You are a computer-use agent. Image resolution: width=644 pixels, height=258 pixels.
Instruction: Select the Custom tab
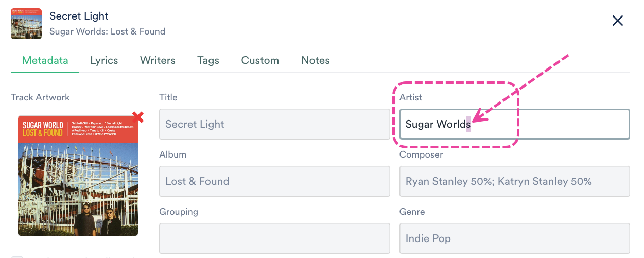[x=260, y=60]
